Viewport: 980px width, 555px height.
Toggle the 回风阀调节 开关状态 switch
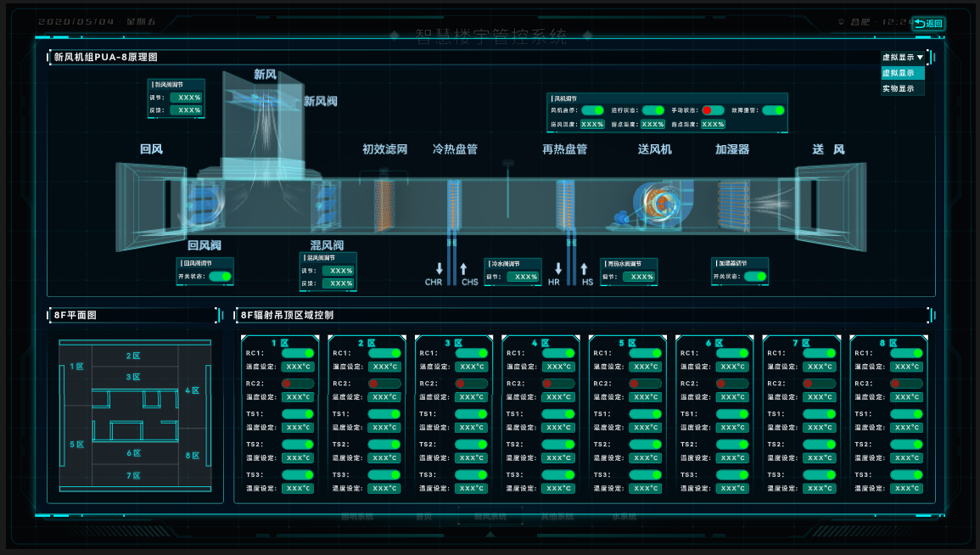(220, 277)
